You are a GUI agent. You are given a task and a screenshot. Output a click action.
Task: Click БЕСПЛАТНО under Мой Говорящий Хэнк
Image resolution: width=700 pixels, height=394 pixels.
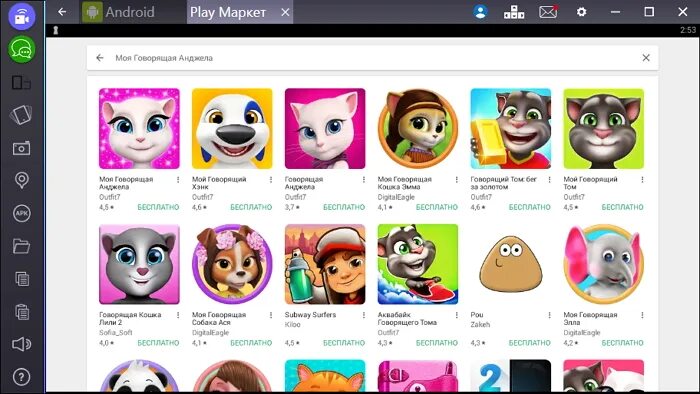[251, 207]
